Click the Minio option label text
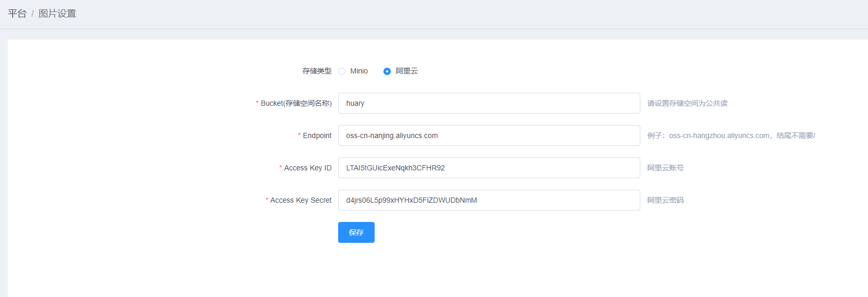868x297 pixels. 358,71
